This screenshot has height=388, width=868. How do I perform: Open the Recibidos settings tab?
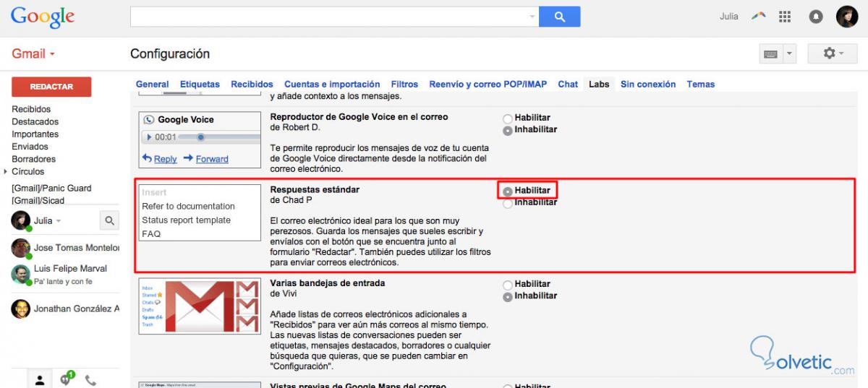coord(252,85)
